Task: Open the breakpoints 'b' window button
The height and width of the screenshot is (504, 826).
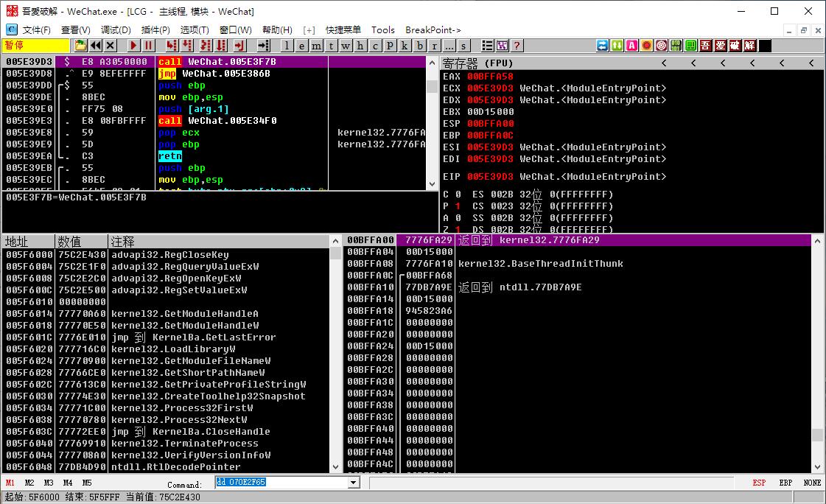Action: pos(419,46)
